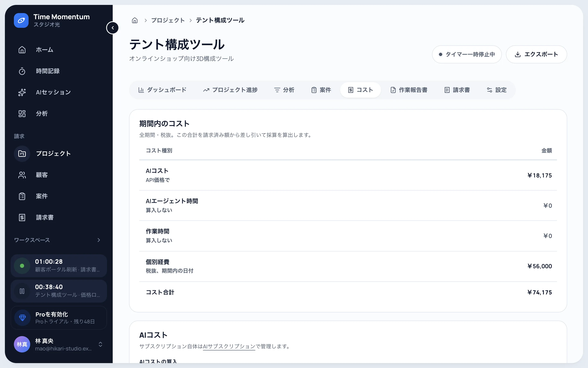
Task: Select the コスト tab
Action: pos(361,90)
